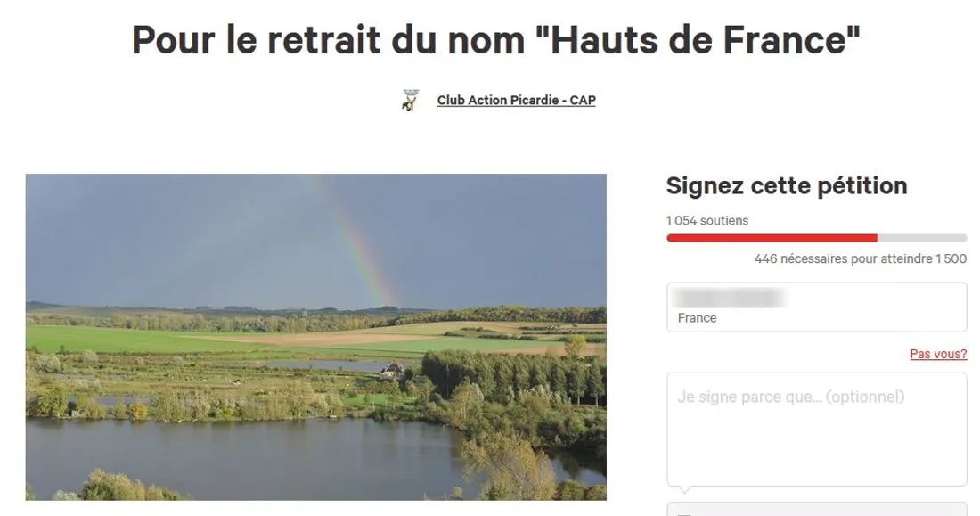Click the '1 054 soutiens' counter

pyautogui.click(x=706, y=220)
